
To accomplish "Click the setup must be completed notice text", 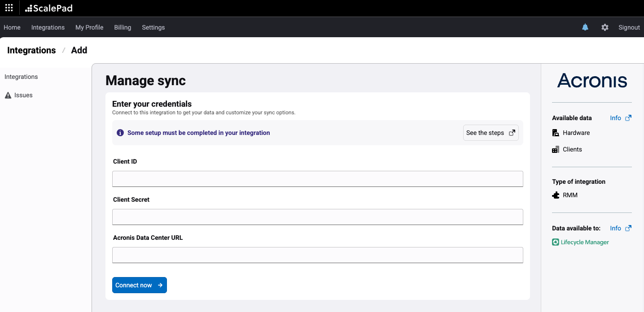I will 199,133.
